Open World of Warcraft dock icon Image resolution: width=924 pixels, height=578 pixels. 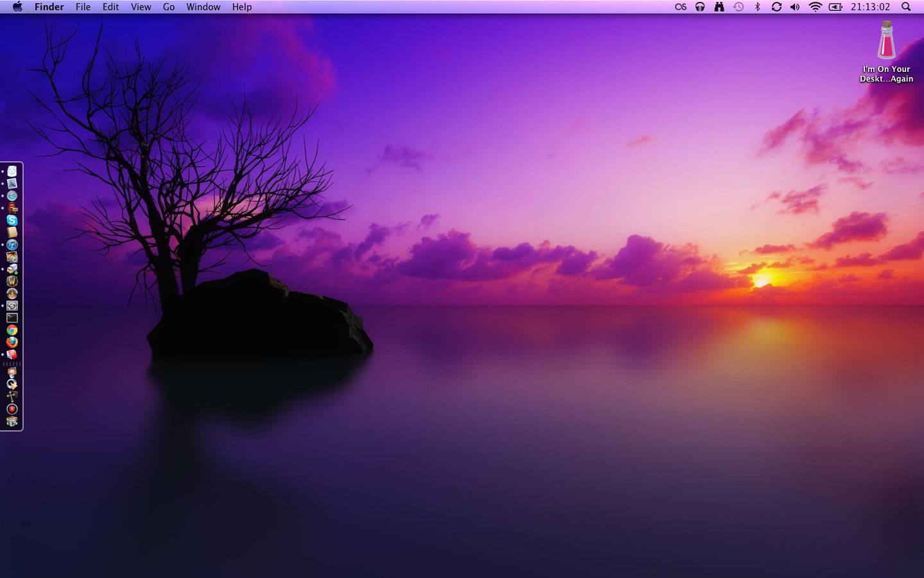click(x=12, y=281)
